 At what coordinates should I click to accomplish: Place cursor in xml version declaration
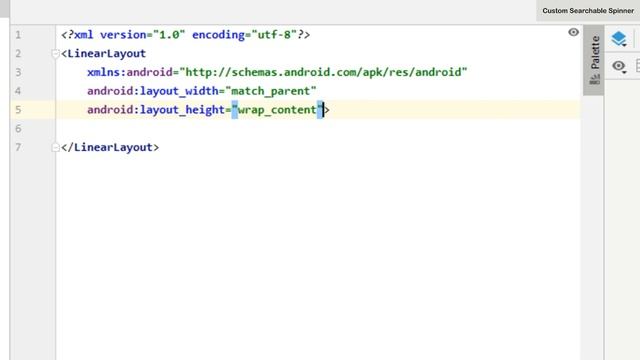pos(185,35)
